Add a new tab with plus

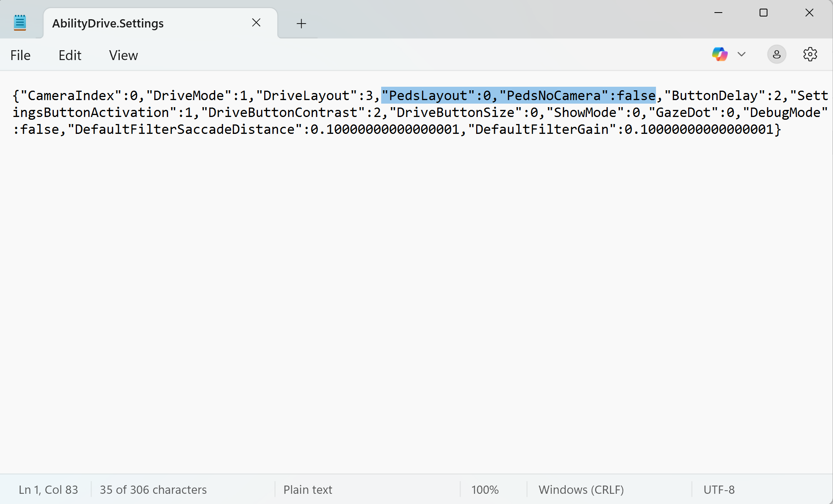coord(301,24)
